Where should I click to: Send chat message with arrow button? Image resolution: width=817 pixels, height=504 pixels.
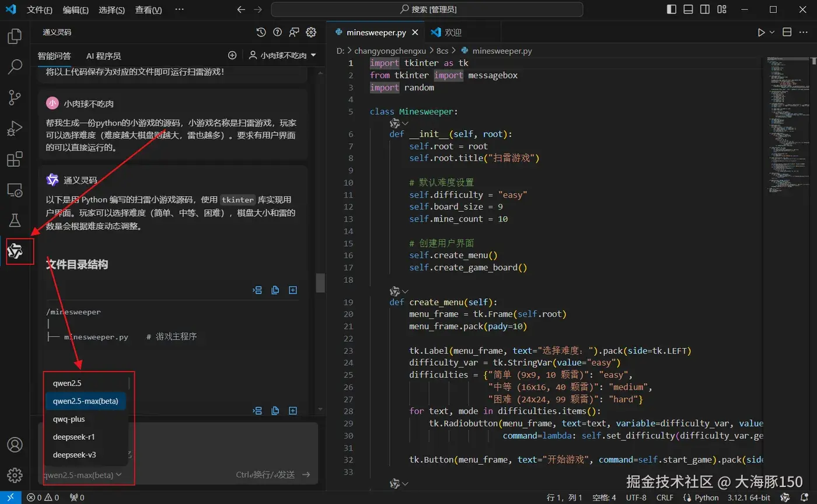pyautogui.click(x=306, y=475)
